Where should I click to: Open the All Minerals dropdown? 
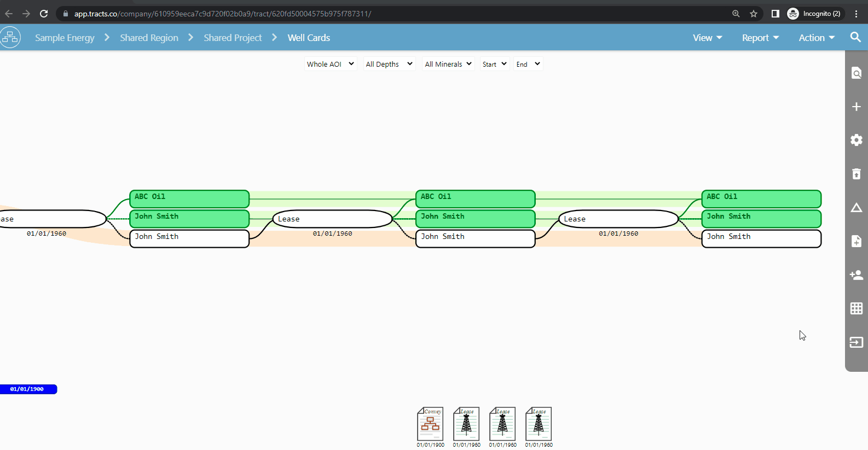pyautogui.click(x=448, y=64)
